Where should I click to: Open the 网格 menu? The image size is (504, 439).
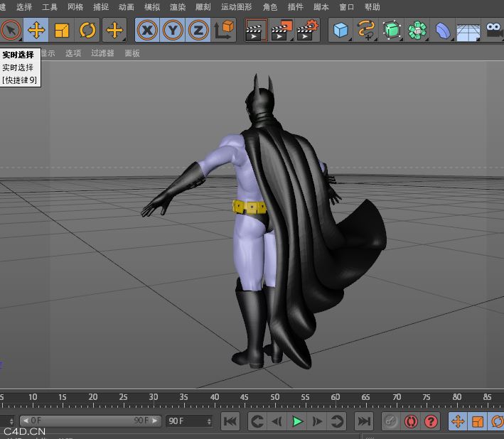[x=75, y=7]
